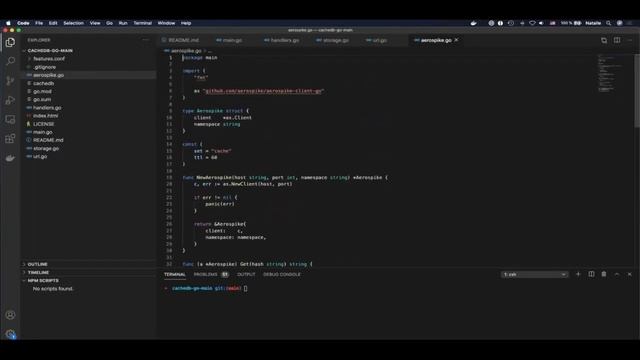Screen dimensions: 640x360
Task: Switch to the README.md editor tab
Action: [x=184, y=40]
